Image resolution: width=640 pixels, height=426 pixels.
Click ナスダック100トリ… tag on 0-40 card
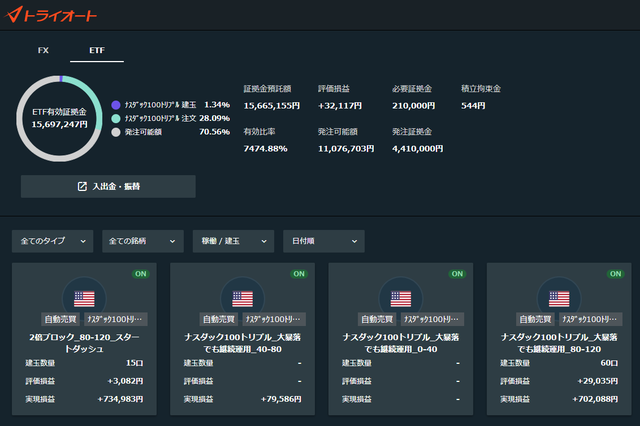click(432, 319)
